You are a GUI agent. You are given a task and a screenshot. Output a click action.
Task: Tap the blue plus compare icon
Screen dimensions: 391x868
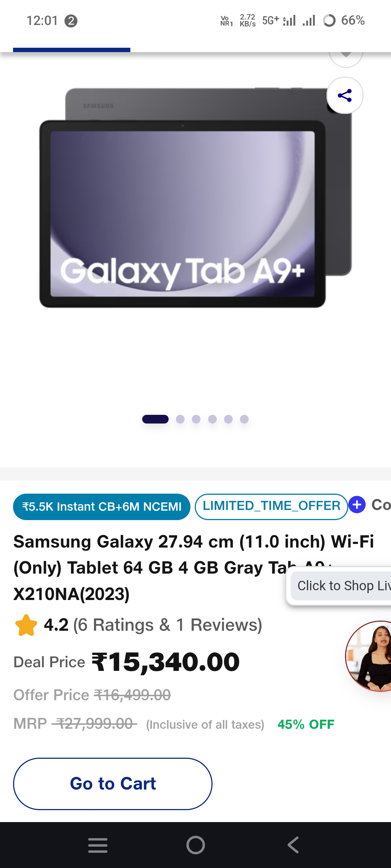coord(357,505)
